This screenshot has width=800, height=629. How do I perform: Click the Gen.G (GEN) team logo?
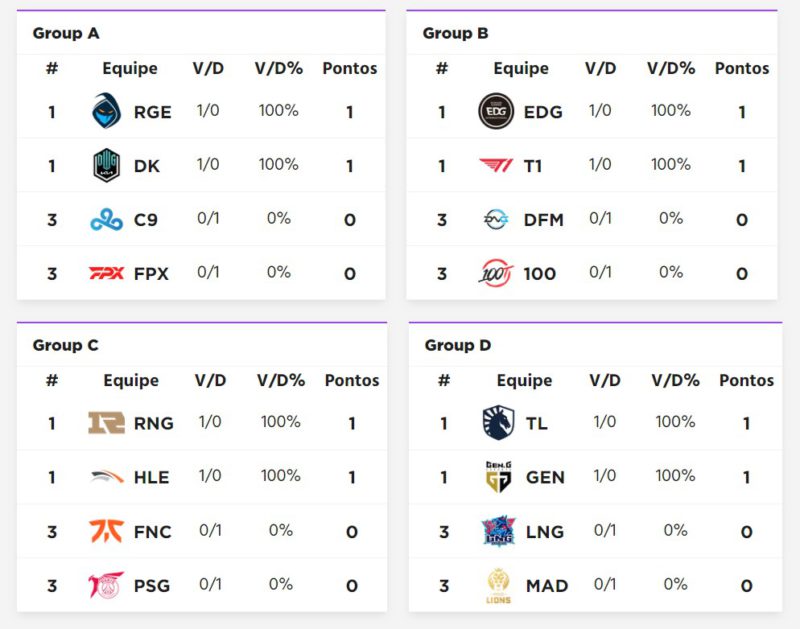498,477
